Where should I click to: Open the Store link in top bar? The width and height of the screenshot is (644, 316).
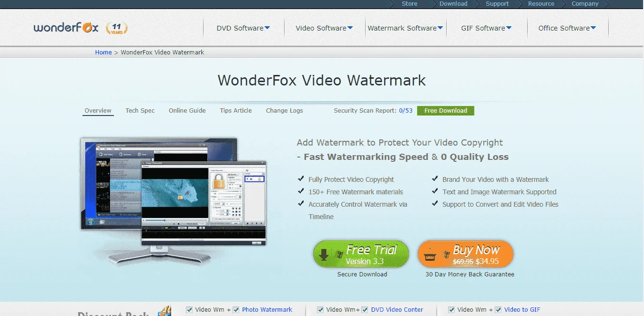tap(409, 4)
